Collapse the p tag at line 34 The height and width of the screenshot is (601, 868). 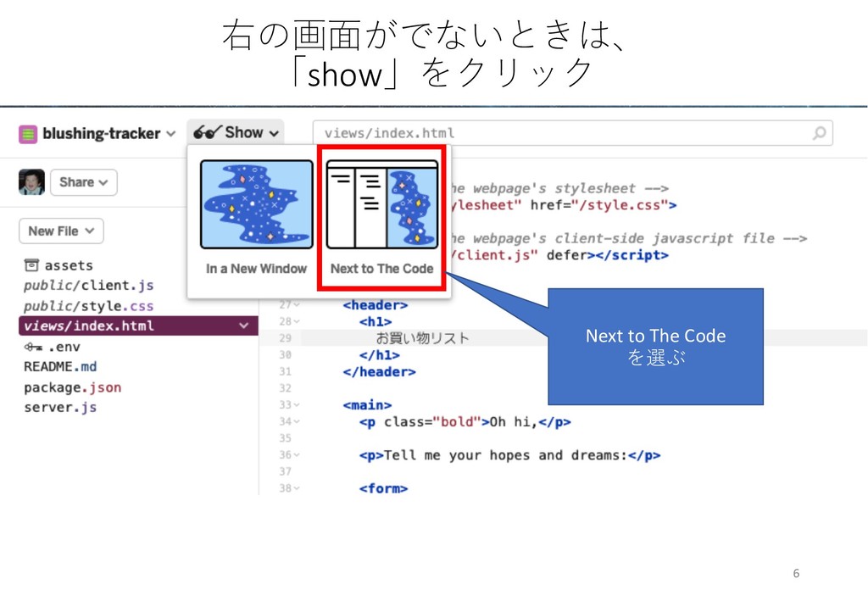298,421
